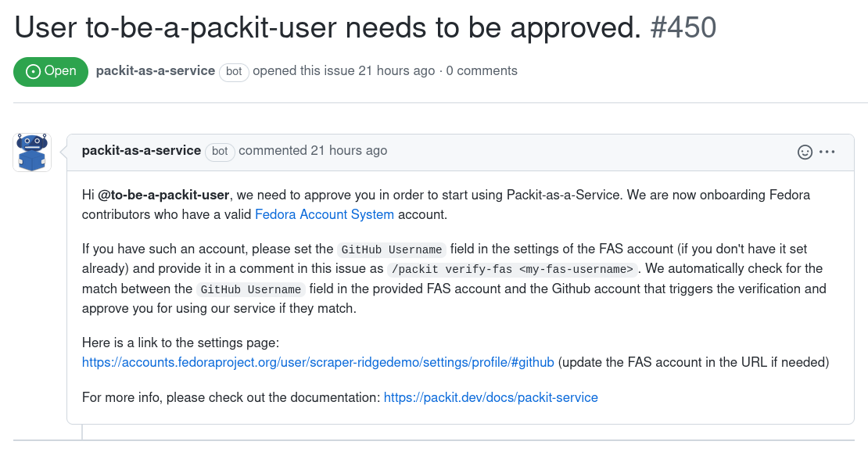
Task: Click the green Open status badge
Action: click(51, 71)
